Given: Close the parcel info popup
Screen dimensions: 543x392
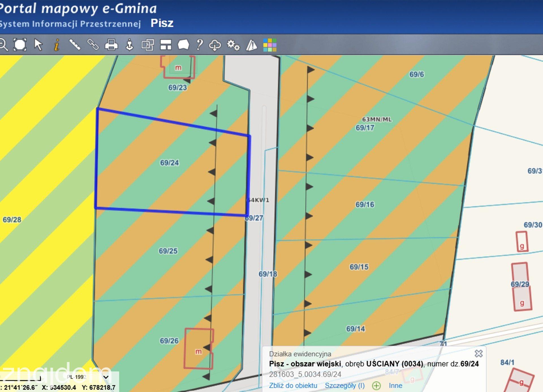Looking at the screenshot, I should (479, 354).
